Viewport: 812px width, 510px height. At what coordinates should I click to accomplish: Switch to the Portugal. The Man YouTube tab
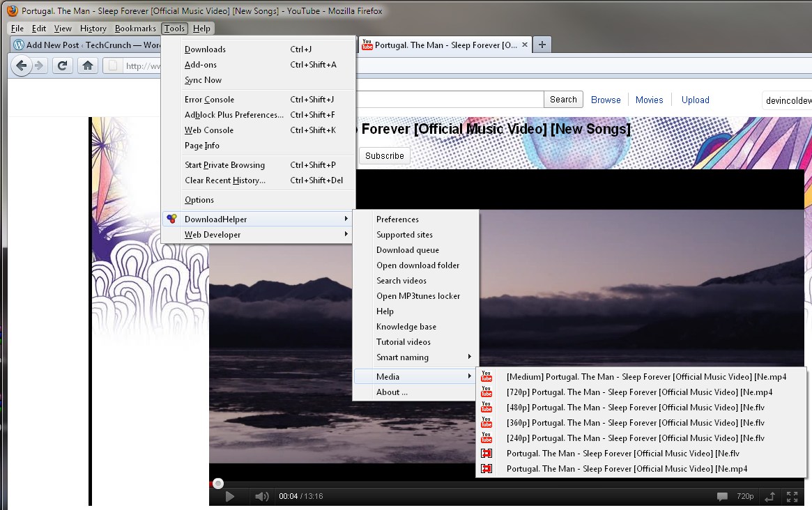(x=444, y=45)
